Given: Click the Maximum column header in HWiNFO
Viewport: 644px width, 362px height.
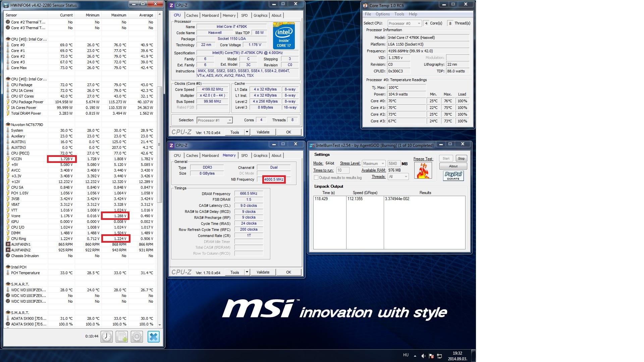Looking at the screenshot, I should pos(115,15).
